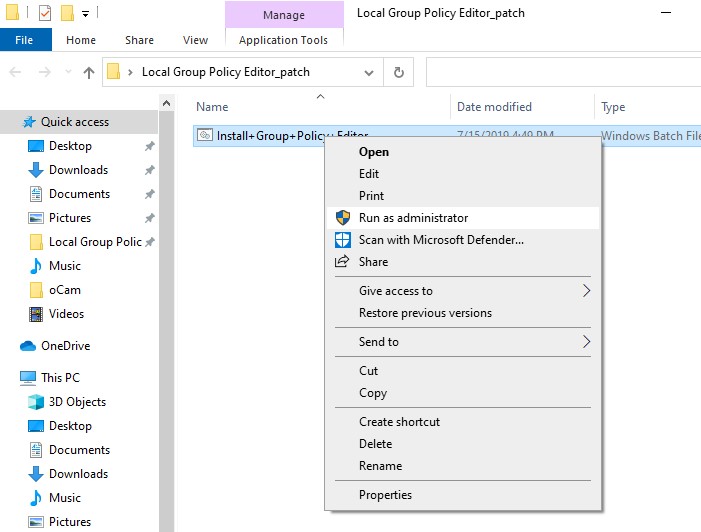Click the Manage contextual tab
The height and width of the screenshot is (532, 701).
point(284,15)
